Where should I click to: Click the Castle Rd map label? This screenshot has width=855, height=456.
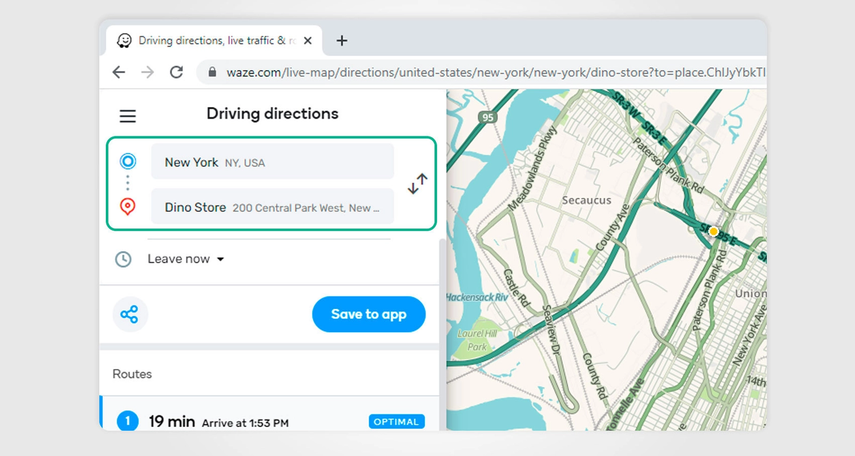517,287
